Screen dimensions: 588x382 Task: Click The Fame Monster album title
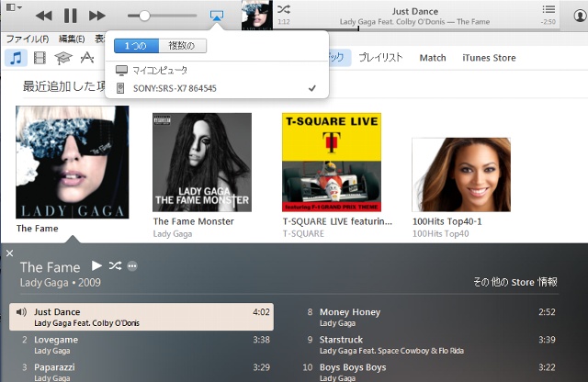tap(194, 221)
